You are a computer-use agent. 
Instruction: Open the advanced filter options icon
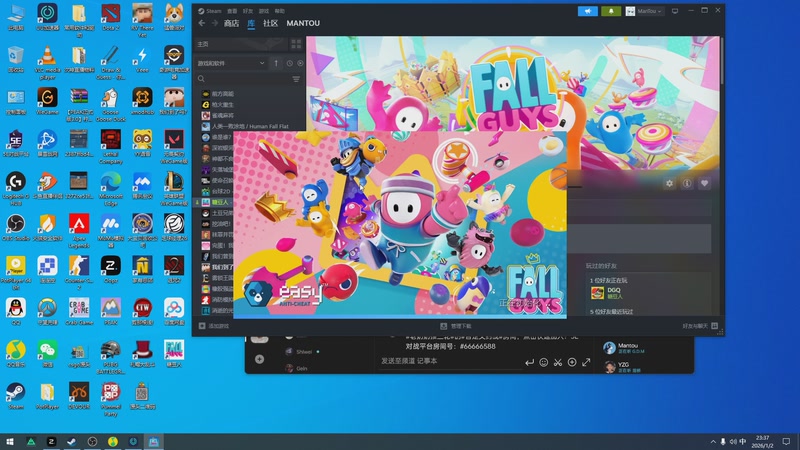(x=296, y=79)
